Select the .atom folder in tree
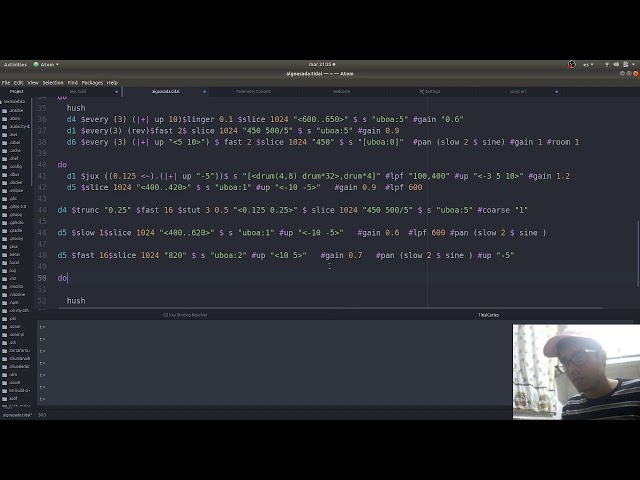 14,118
